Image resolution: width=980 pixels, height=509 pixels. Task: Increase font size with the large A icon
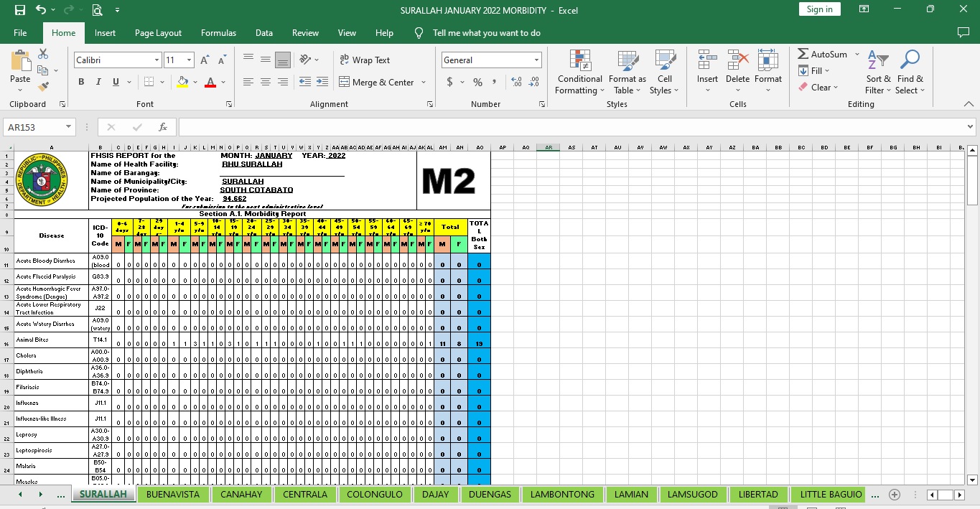point(205,60)
